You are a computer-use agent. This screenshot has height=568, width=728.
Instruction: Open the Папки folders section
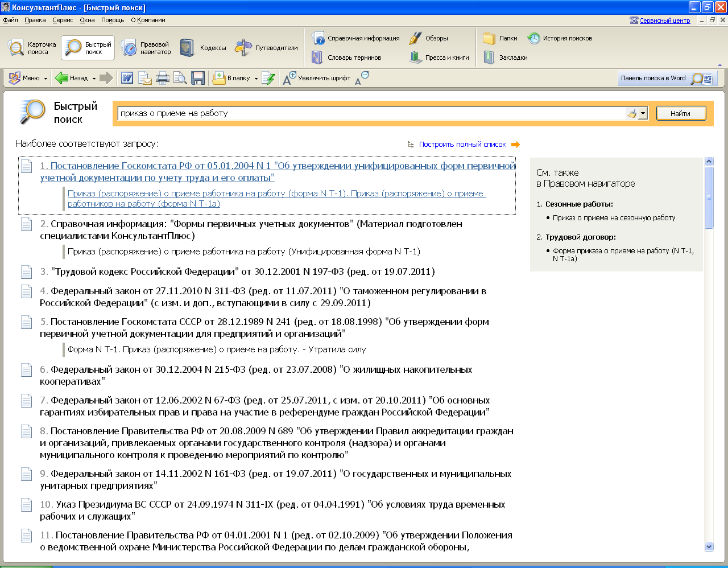pyautogui.click(x=500, y=38)
